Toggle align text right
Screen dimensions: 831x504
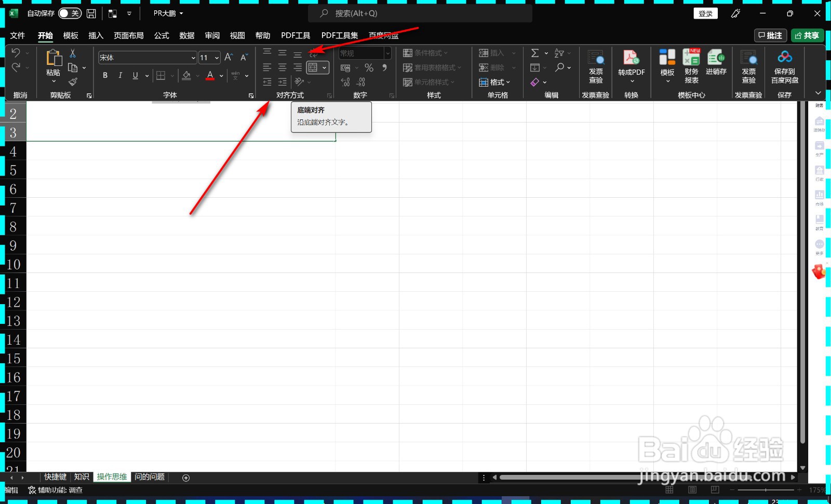pyautogui.click(x=298, y=67)
